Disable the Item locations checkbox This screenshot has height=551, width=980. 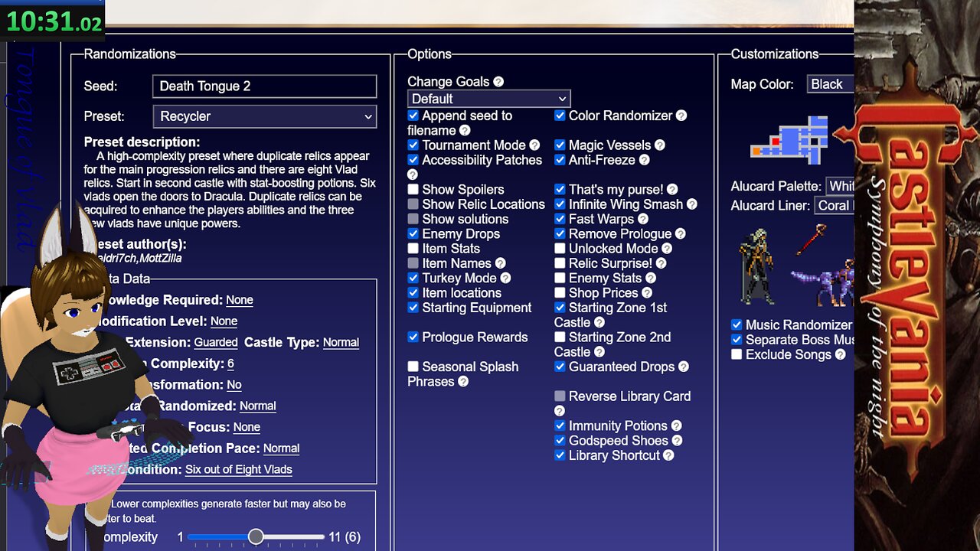click(x=413, y=293)
